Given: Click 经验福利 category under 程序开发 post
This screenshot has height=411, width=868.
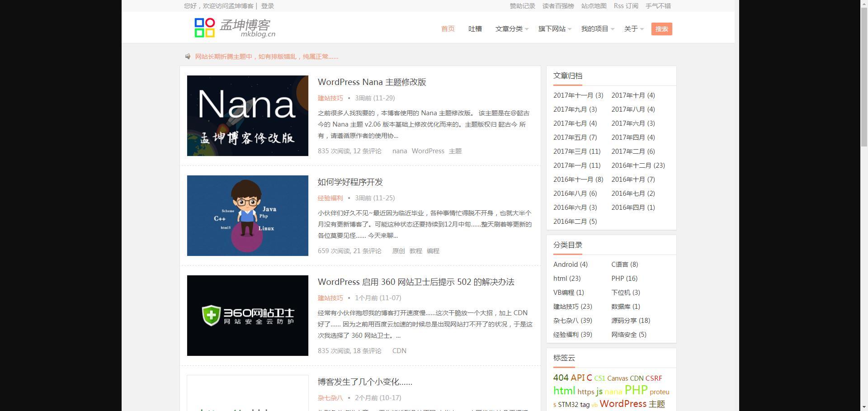Looking at the screenshot, I should tap(330, 198).
